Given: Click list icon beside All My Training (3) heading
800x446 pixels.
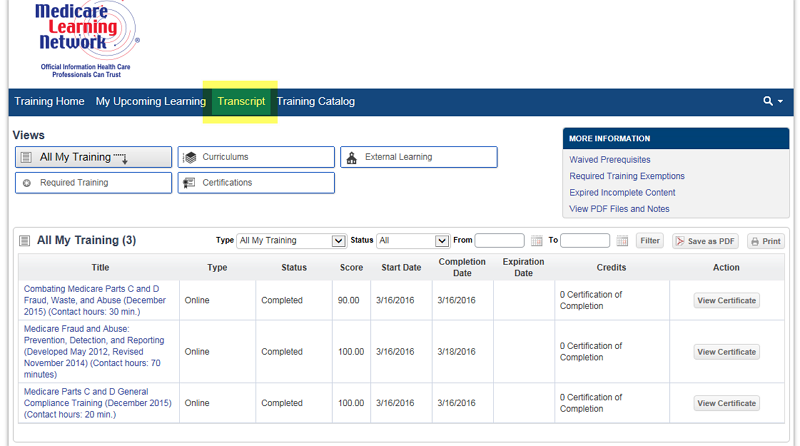Looking at the screenshot, I should (x=24, y=240).
